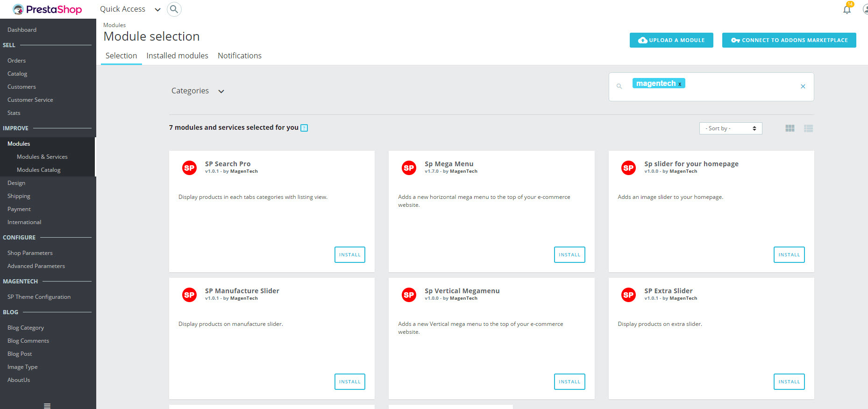Clear the module search with the X icon

tap(803, 86)
